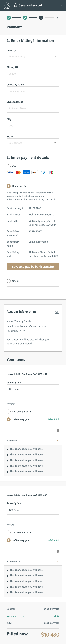
Task: Choose the Check payment option
Action: pyautogui.click(x=9, y=281)
